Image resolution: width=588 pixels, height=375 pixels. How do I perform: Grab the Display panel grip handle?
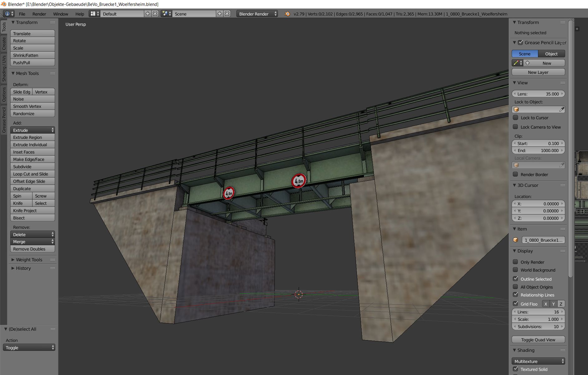click(x=563, y=251)
